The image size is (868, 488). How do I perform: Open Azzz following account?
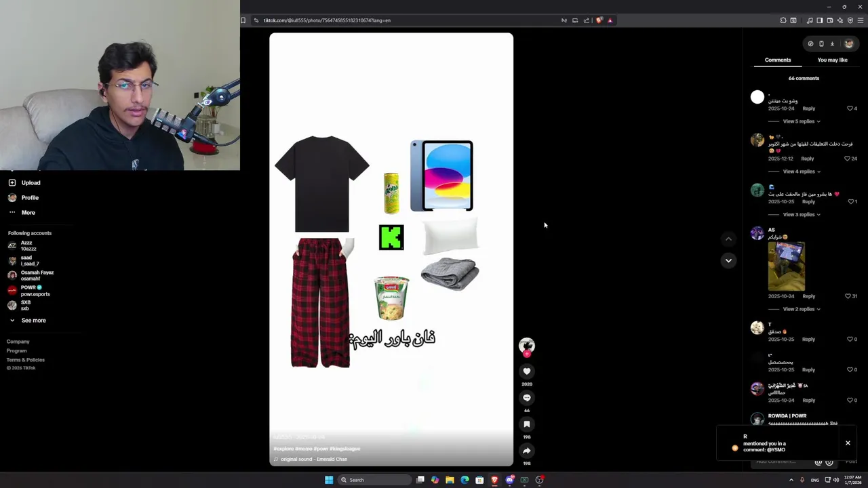pyautogui.click(x=22, y=245)
